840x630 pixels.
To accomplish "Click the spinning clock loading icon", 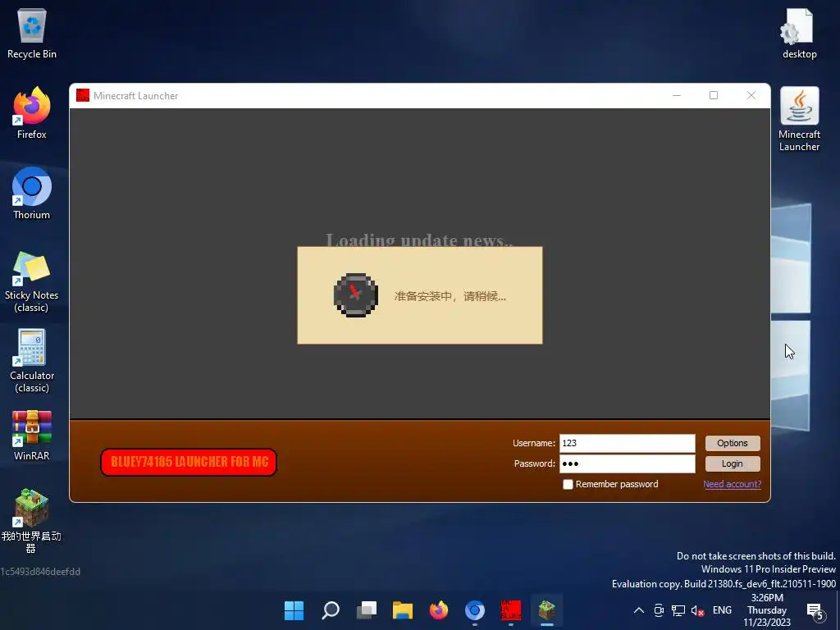I will pyautogui.click(x=356, y=295).
